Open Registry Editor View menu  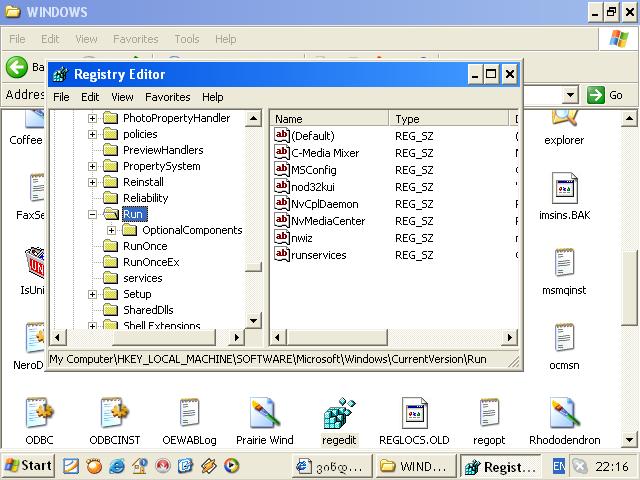[x=122, y=97]
